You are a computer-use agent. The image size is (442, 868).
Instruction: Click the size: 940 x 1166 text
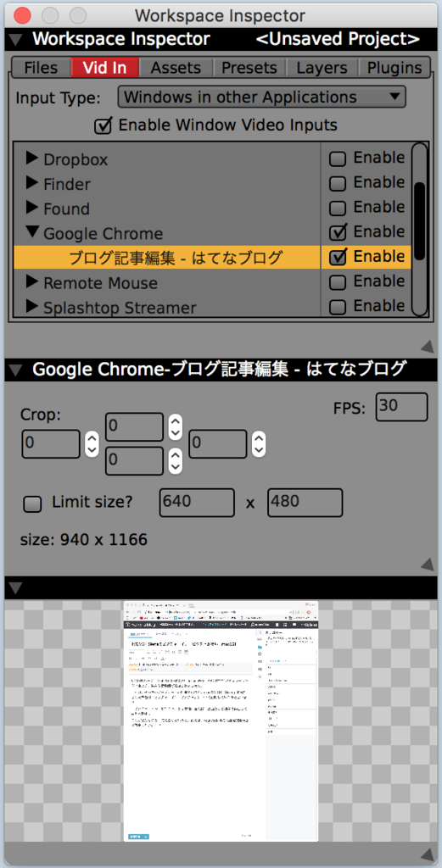tap(84, 538)
